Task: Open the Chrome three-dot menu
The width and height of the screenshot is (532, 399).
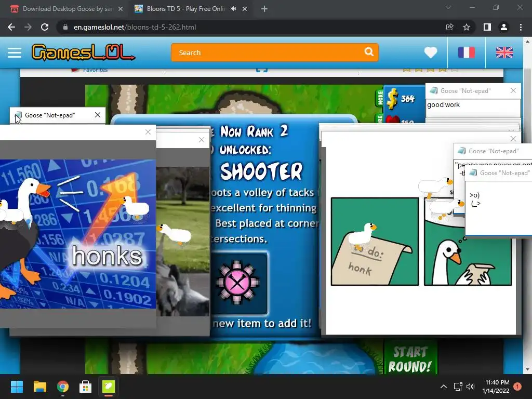Action: (x=521, y=27)
